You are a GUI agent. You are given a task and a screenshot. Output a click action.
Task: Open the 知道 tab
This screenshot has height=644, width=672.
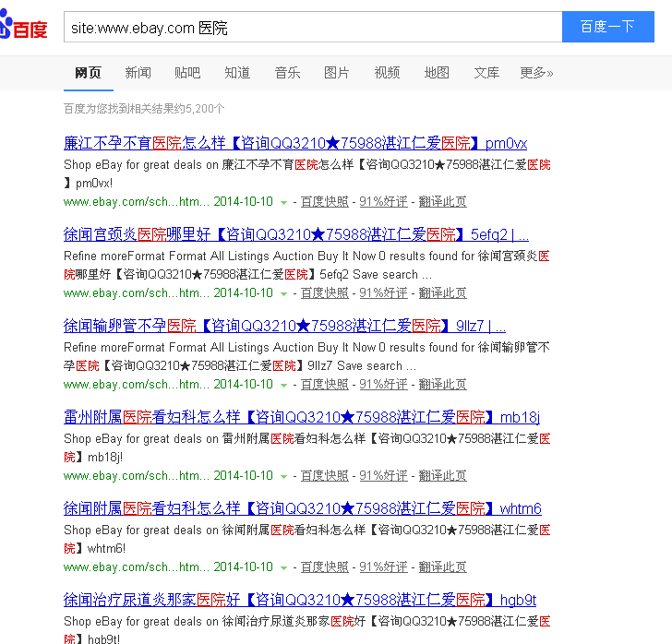click(x=237, y=73)
